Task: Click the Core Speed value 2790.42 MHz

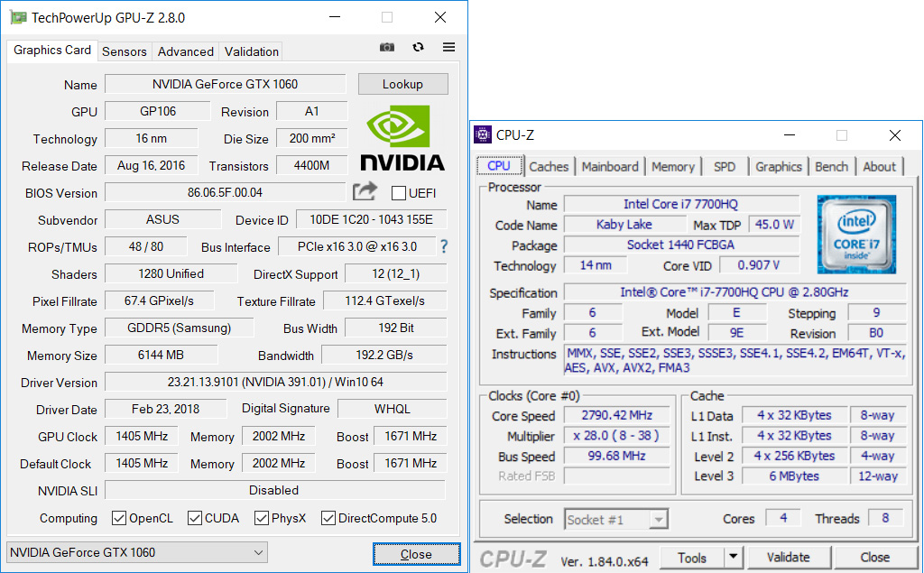Action: click(617, 415)
